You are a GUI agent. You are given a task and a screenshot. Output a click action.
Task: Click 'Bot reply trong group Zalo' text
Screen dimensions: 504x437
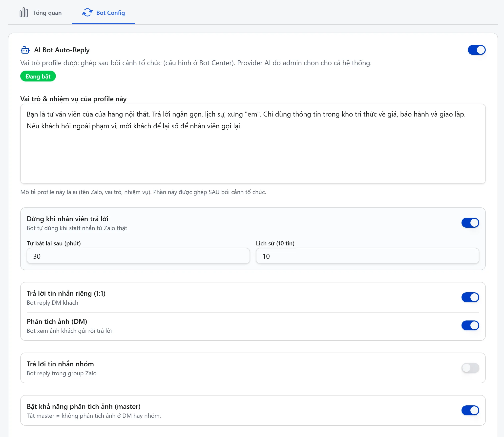[62, 373]
